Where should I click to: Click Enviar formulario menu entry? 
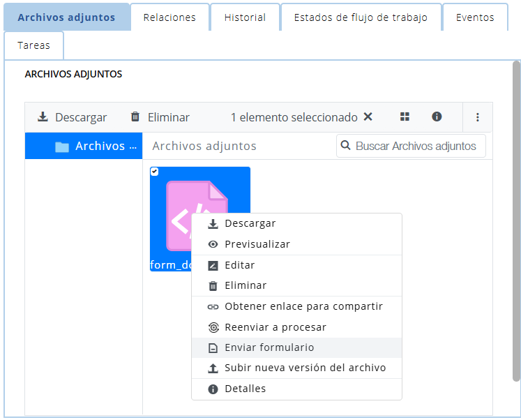[x=269, y=347]
